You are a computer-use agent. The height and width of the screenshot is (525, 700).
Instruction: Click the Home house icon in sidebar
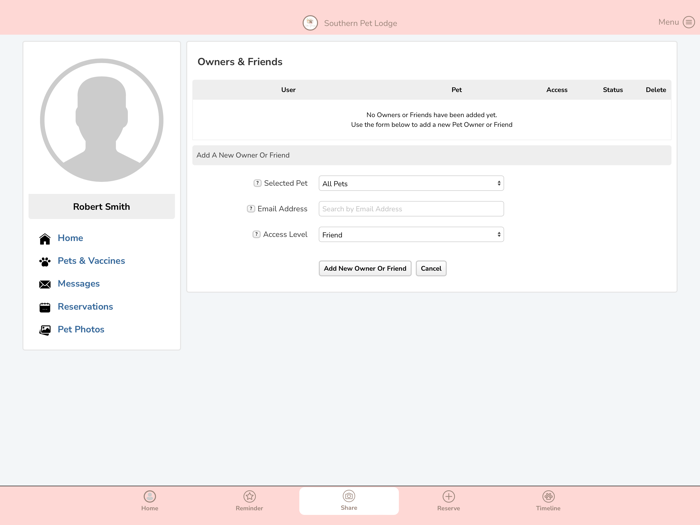tap(45, 239)
